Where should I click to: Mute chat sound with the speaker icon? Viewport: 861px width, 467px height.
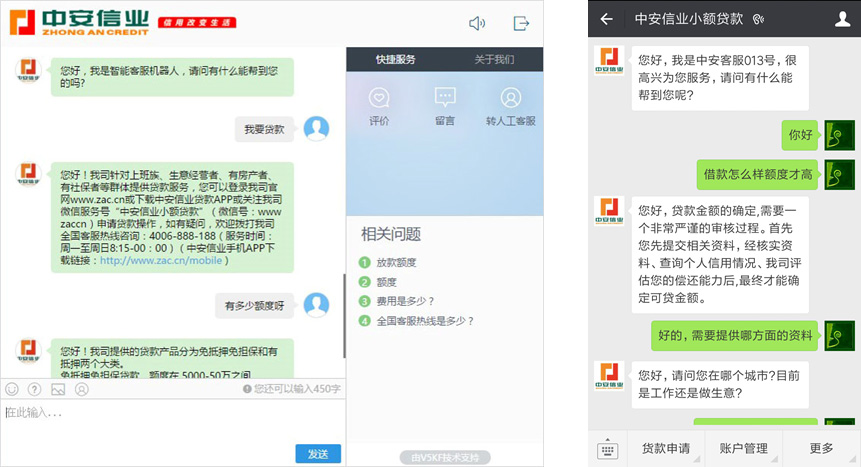[477, 23]
